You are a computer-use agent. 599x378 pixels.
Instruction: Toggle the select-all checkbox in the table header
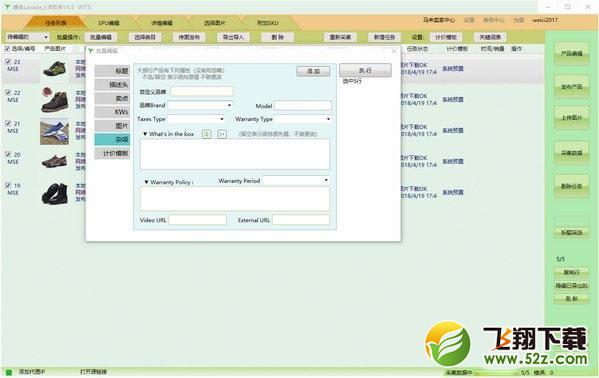pyautogui.click(x=7, y=49)
